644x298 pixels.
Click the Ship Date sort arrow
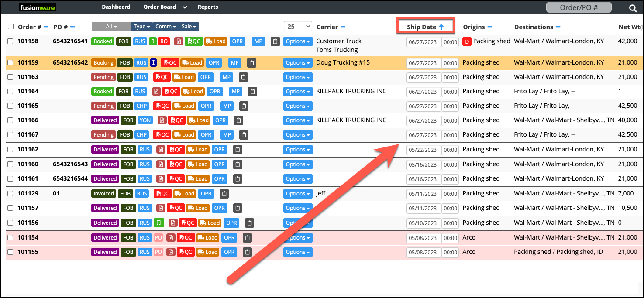tap(441, 27)
